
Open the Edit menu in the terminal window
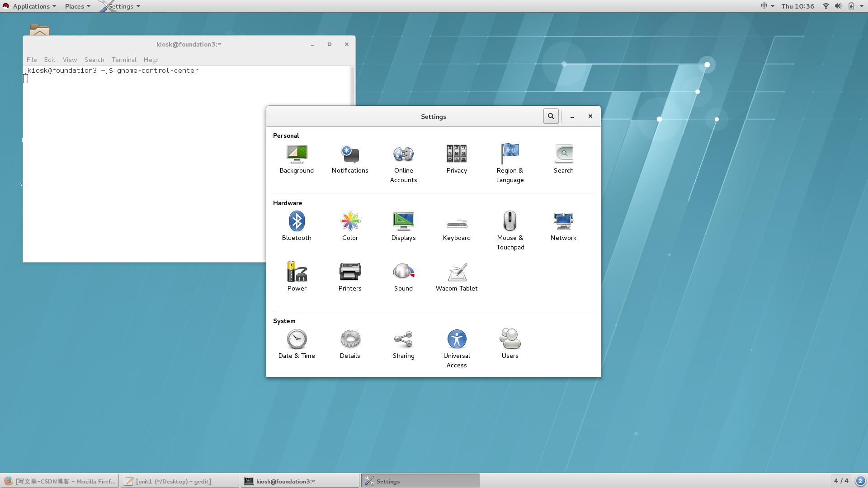point(50,60)
